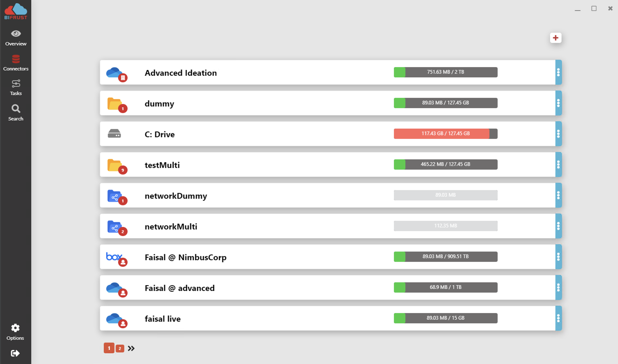Go to page 2 of connectors
The image size is (618, 364).
click(x=120, y=348)
